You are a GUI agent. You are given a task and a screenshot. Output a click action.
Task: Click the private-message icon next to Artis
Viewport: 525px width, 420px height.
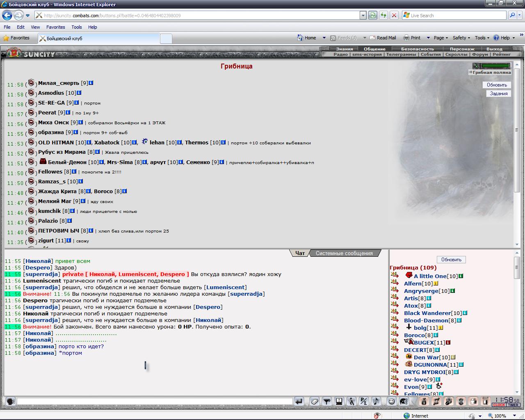(x=395, y=298)
